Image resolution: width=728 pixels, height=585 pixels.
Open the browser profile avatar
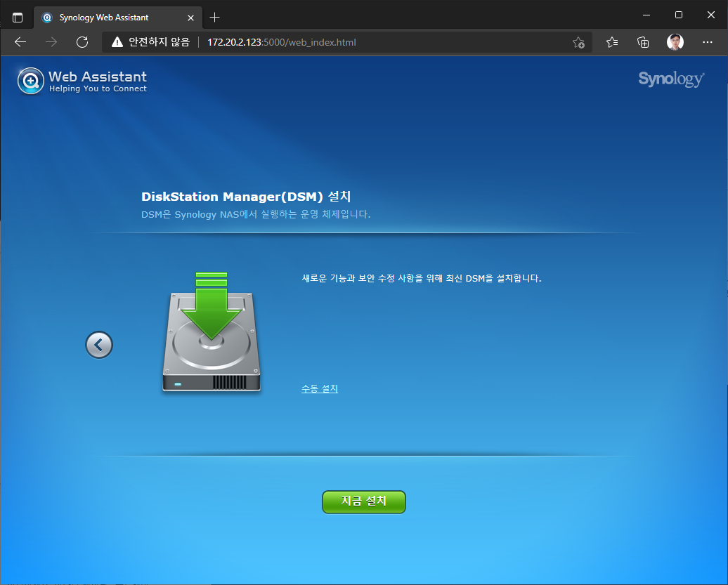[675, 42]
